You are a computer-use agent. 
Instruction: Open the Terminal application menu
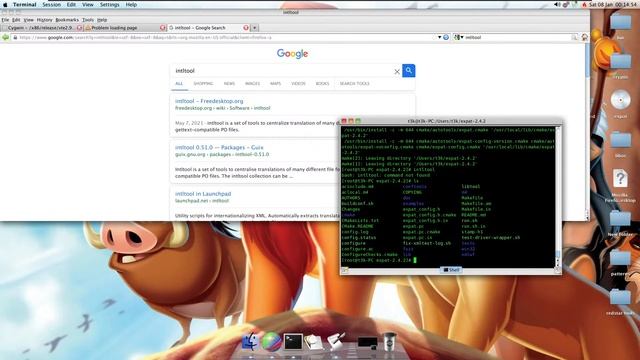[x=24, y=4]
